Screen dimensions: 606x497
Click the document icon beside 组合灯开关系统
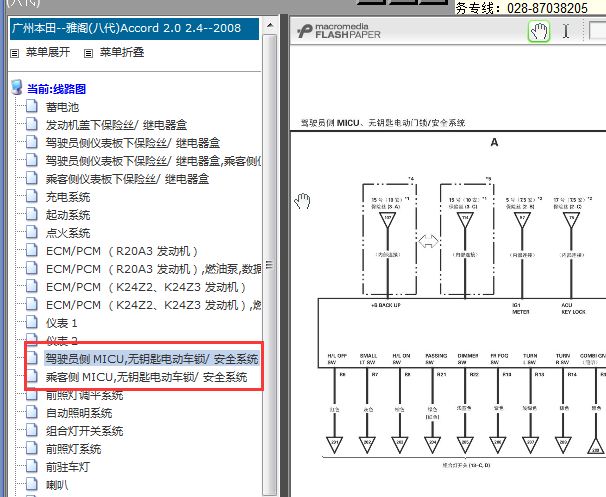point(32,430)
